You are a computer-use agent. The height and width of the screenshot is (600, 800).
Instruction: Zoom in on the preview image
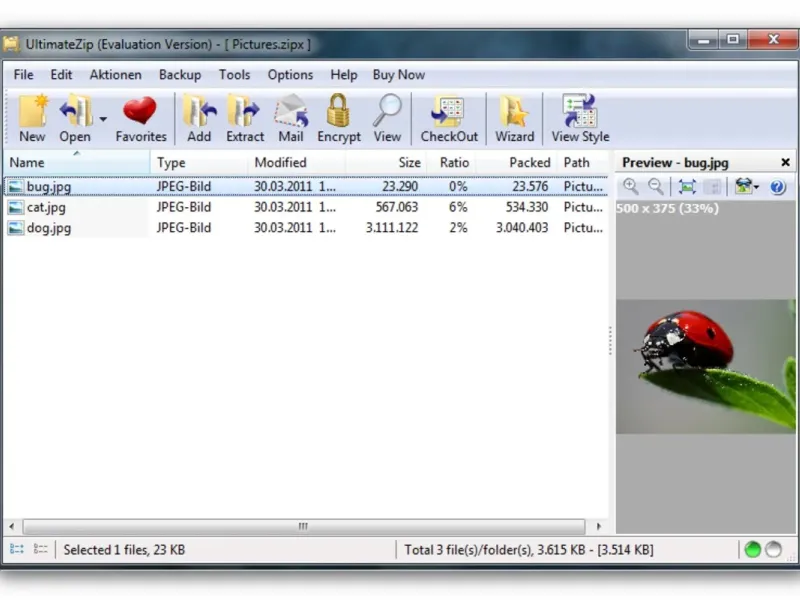point(631,187)
